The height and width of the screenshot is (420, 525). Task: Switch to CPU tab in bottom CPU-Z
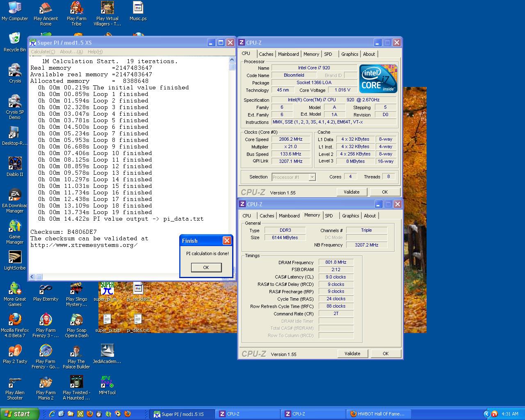[247, 216]
